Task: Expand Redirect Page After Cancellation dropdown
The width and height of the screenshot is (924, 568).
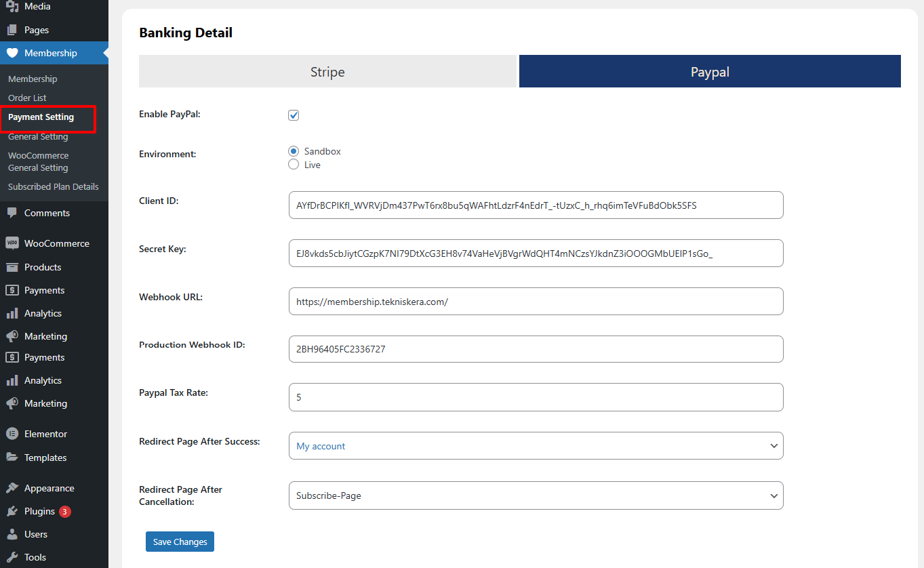Action: coord(536,495)
